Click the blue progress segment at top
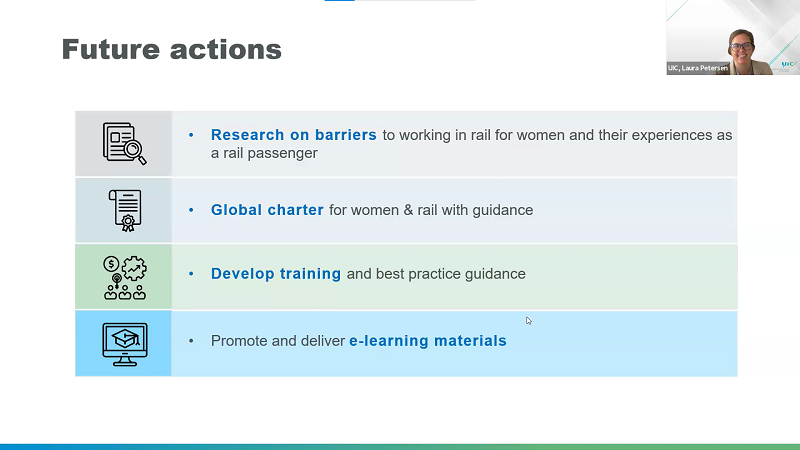This screenshot has width=800, height=450. point(340,1)
